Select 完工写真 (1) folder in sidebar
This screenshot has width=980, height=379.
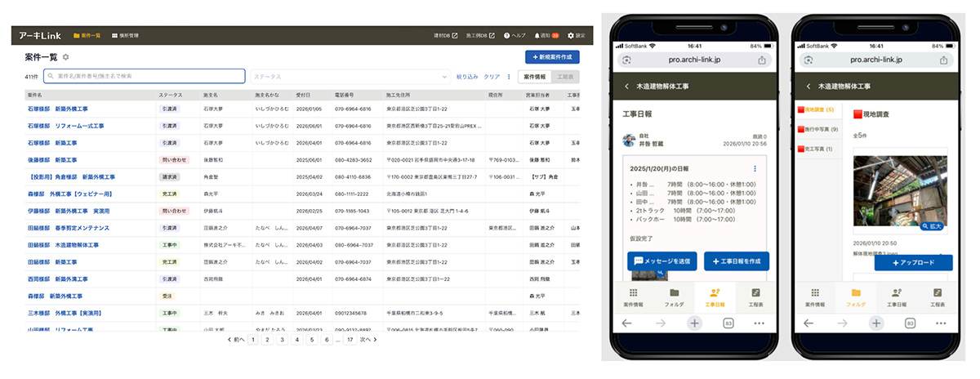point(819,149)
